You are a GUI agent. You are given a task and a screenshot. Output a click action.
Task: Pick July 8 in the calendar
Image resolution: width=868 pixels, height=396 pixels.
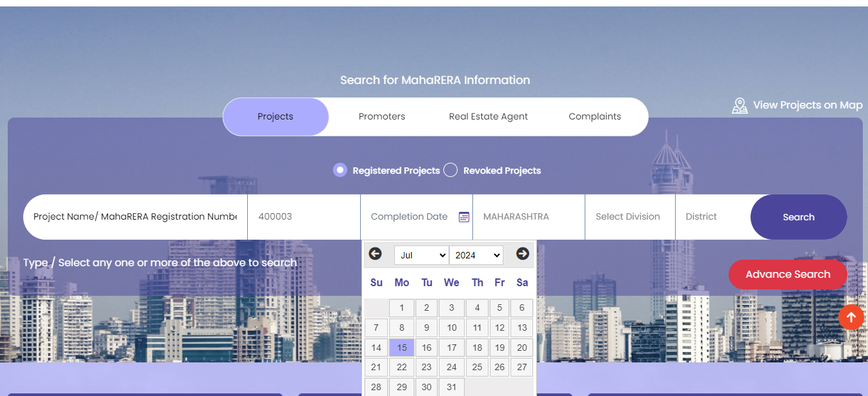pyautogui.click(x=401, y=328)
